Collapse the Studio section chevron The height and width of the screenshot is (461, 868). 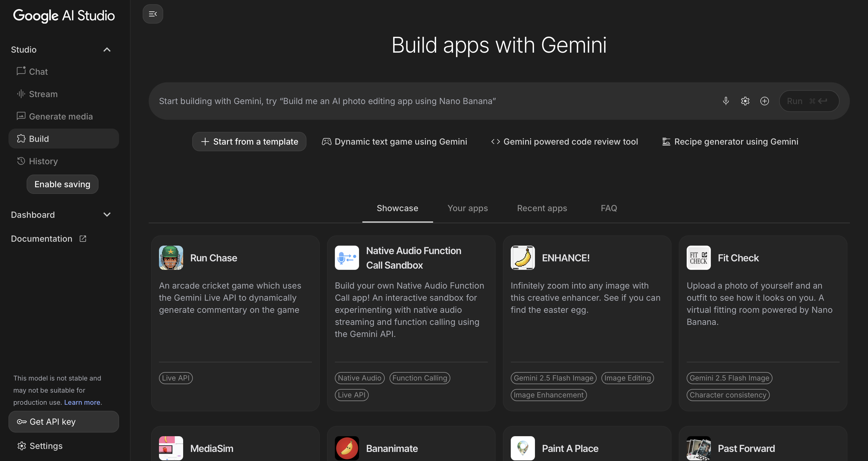coord(107,50)
